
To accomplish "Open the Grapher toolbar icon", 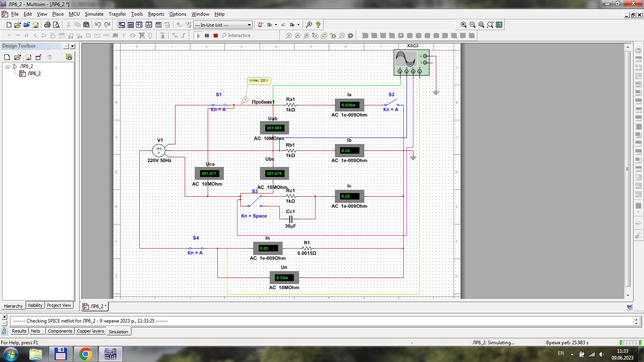I will point(149,25).
